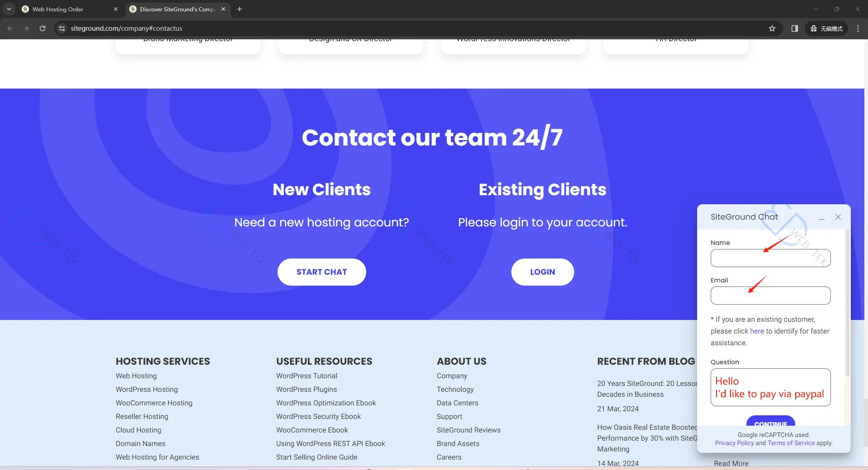Open the reCAPTCHA Terms of Service link
This screenshot has height=470, width=868.
(791, 443)
